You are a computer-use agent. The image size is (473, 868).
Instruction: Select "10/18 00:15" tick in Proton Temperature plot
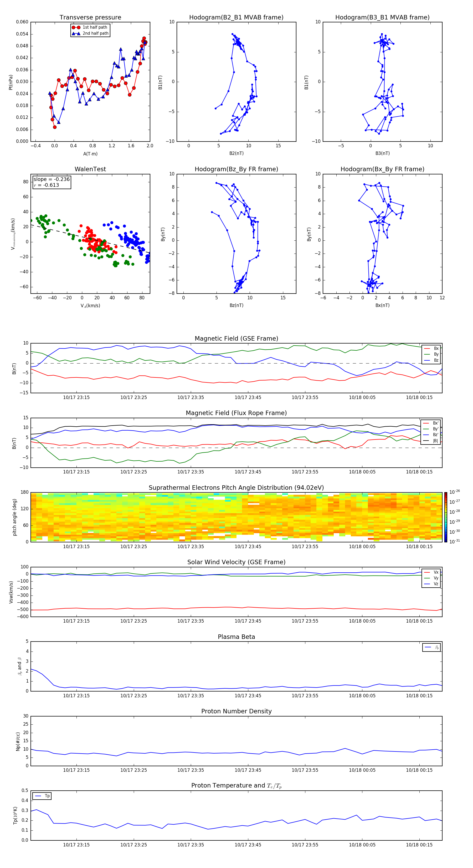[x=419, y=845]
